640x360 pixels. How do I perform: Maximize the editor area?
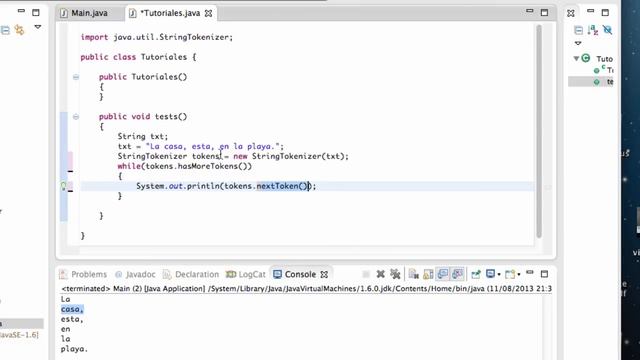544,13
